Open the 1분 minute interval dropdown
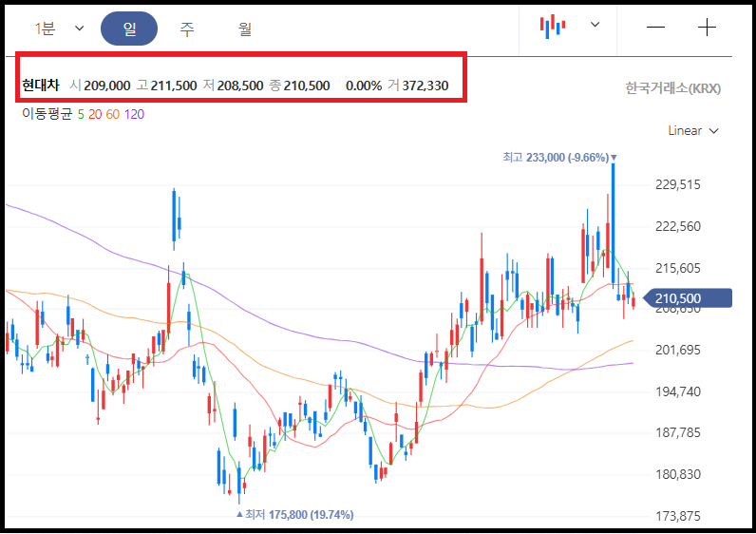The width and height of the screenshot is (756, 534). (x=59, y=29)
